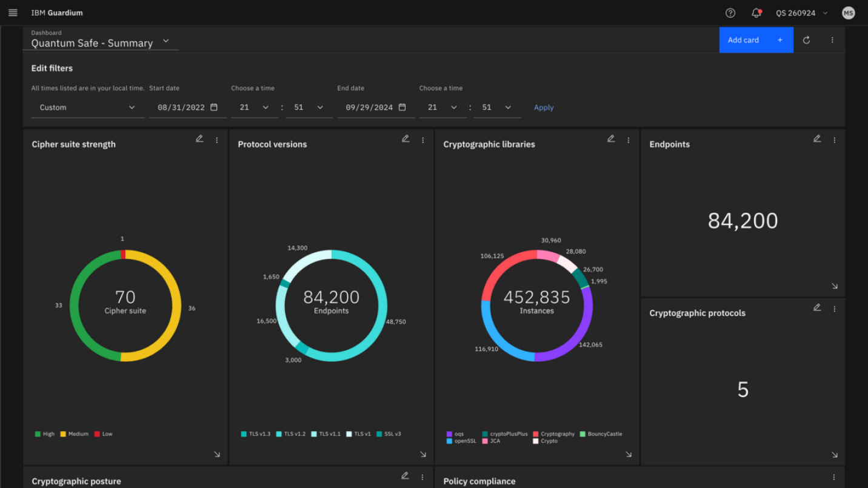Expand the Endpoints card

(x=835, y=286)
